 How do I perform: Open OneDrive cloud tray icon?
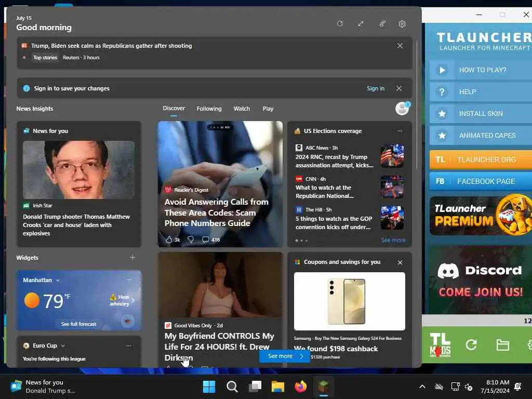click(439, 387)
